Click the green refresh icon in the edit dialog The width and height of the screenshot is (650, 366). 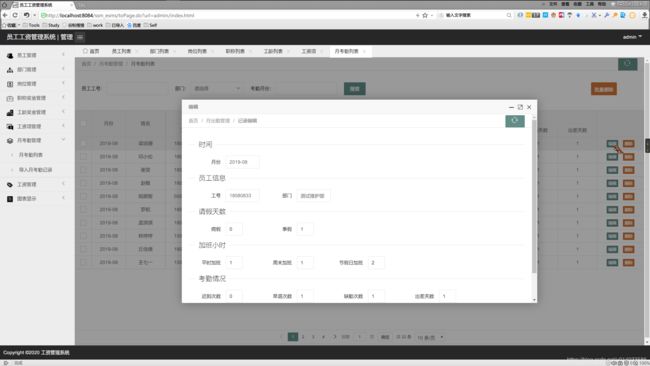[515, 121]
